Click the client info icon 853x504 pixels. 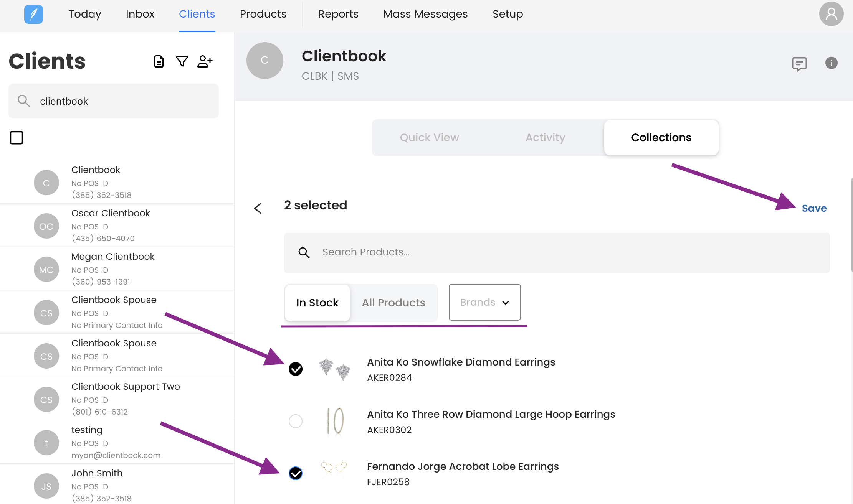pos(831,63)
